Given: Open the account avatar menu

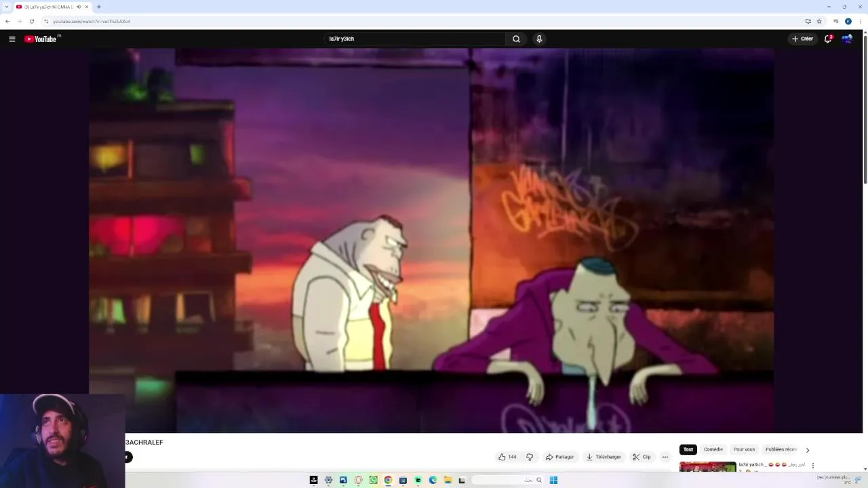Looking at the screenshot, I should [847, 39].
